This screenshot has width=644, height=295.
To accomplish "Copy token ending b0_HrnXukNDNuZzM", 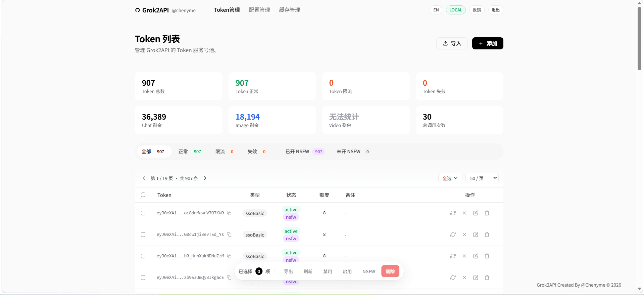I will (x=229, y=256).
